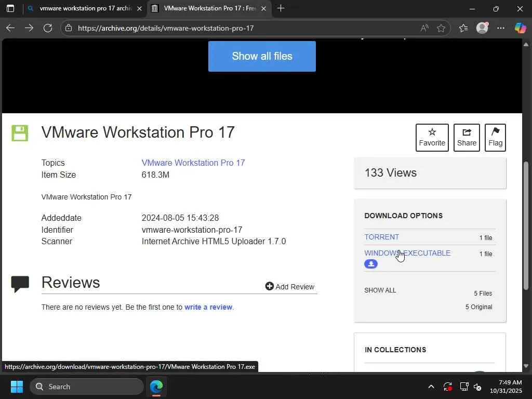Click the SHOW ALL files link
Image resolution: width=532 pixels, height=399 pixels.
click(380, 290)
